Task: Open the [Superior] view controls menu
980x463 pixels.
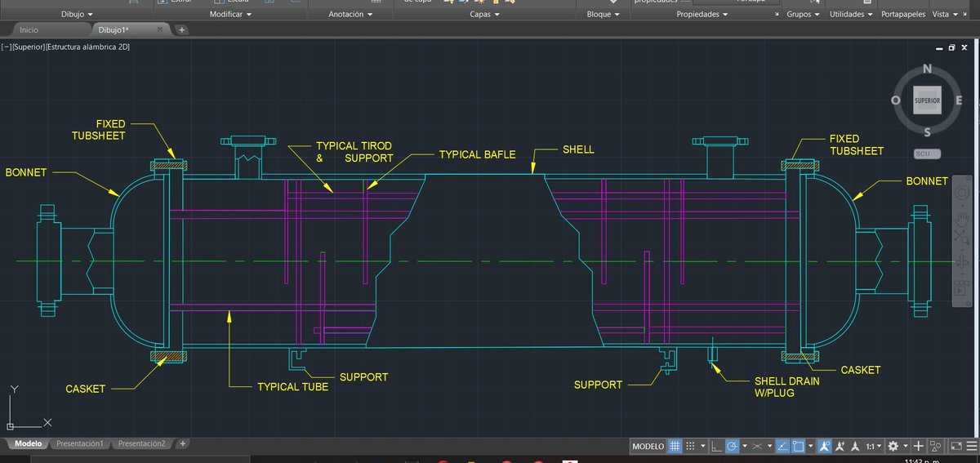Action: point(29,47)
